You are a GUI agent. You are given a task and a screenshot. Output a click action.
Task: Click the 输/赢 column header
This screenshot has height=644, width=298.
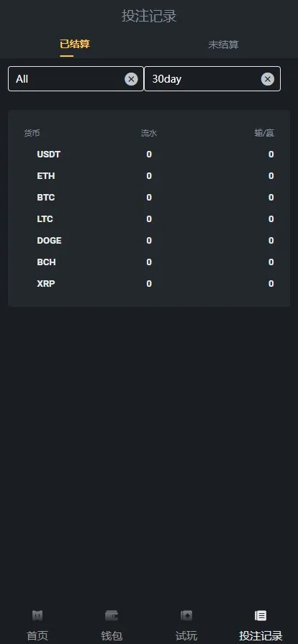(x=264, y=133)
